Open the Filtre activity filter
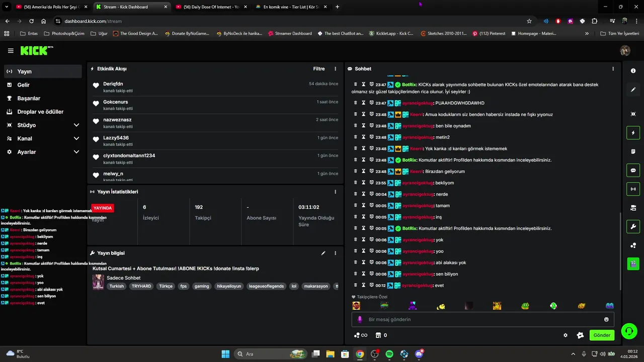 pos(319,69)
